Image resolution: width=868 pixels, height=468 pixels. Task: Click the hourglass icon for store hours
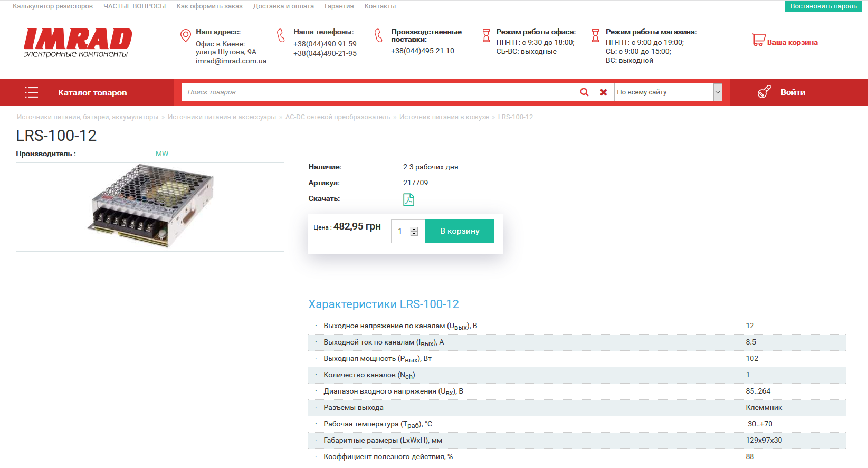click(x=595, y=35)
